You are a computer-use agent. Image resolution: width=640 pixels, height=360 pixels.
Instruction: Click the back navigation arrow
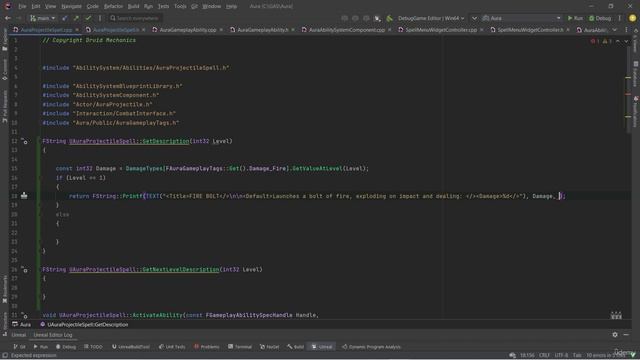7,18
